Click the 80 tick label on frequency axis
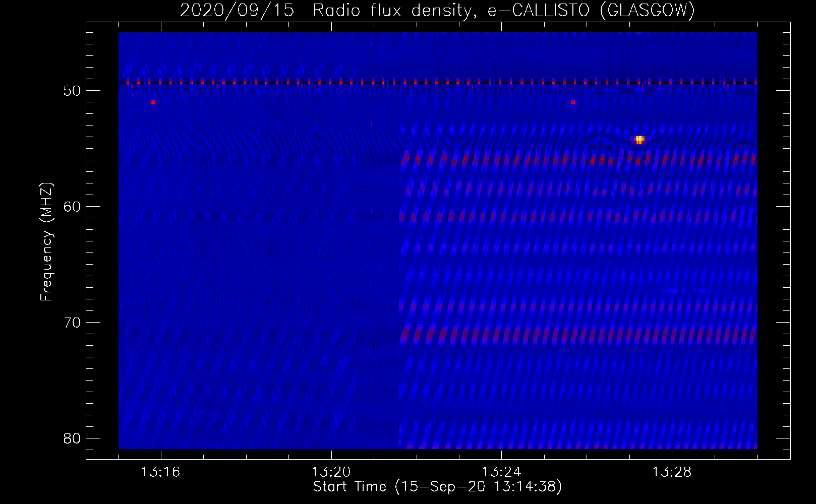816x504 pixels. (72, 438)
